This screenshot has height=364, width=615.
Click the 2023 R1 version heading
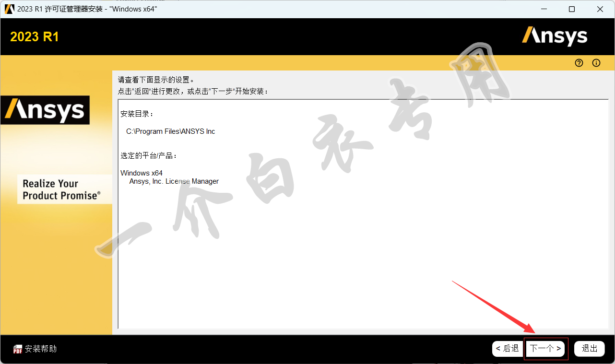[x=35, y=37]
